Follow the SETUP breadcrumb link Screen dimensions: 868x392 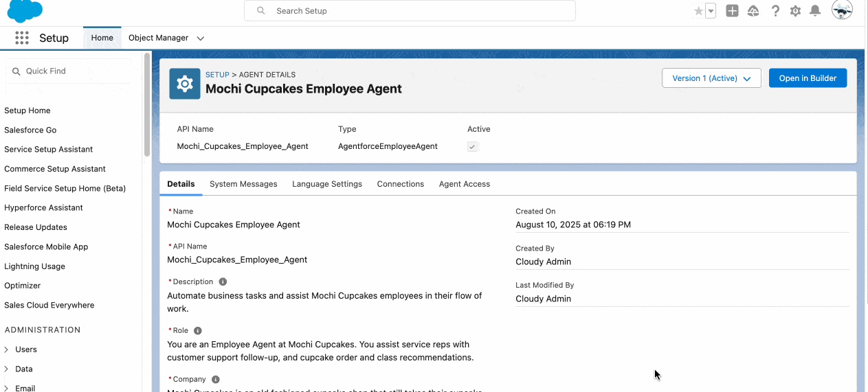(x=217, y=75)
